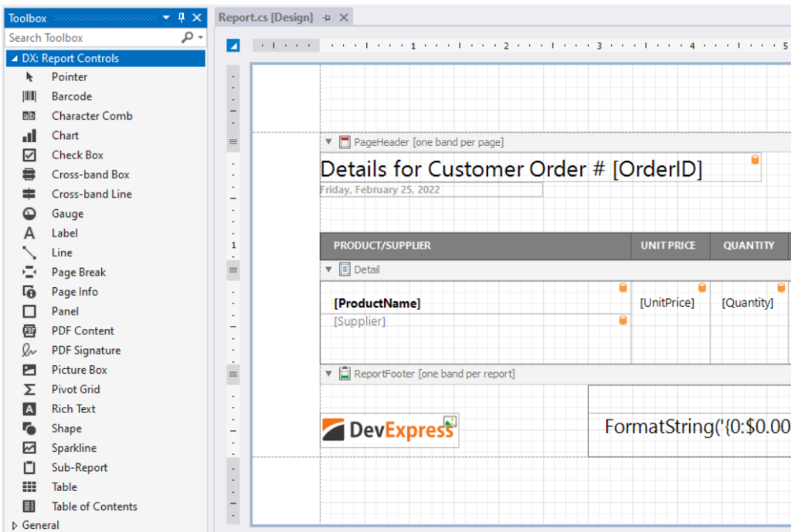
Task: Open the toolbox search options dropdown
Action: click(201, 38)
